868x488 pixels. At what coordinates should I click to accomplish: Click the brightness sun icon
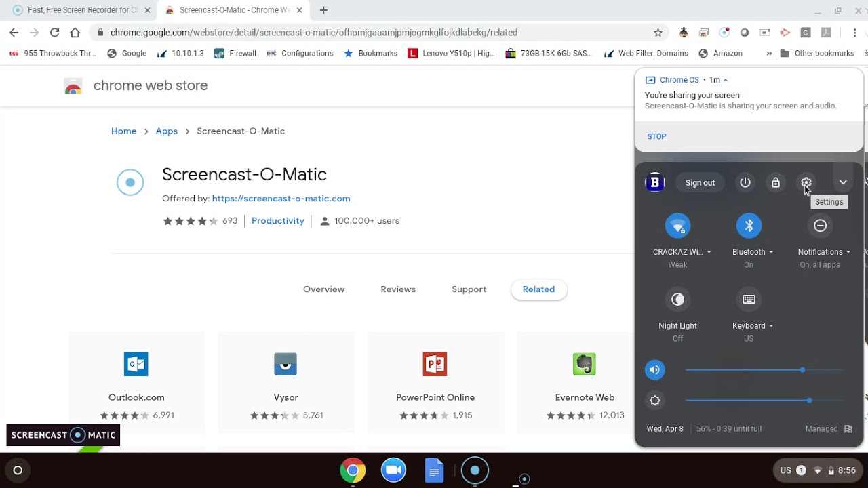(x=655, y=401)
